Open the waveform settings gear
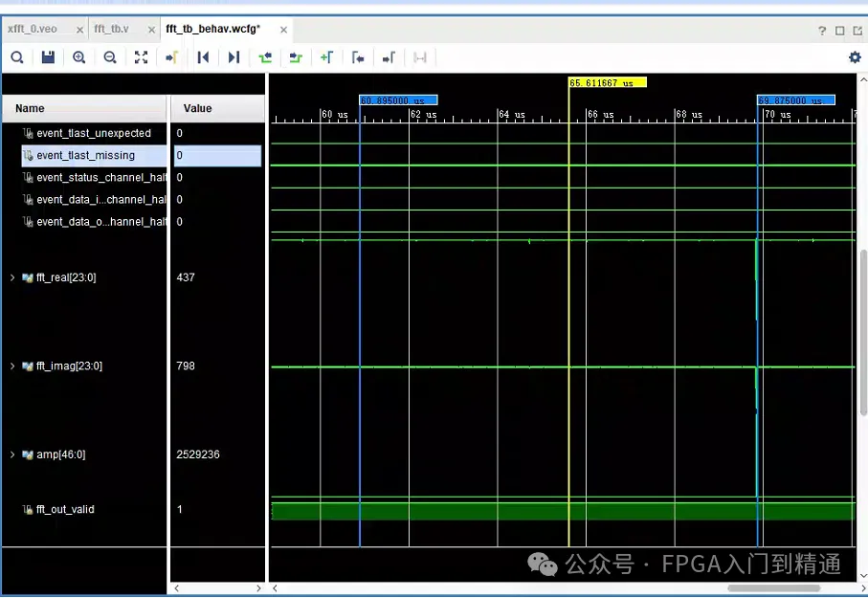Viewport: 868px width, 598px height. (x=855, y=57)
